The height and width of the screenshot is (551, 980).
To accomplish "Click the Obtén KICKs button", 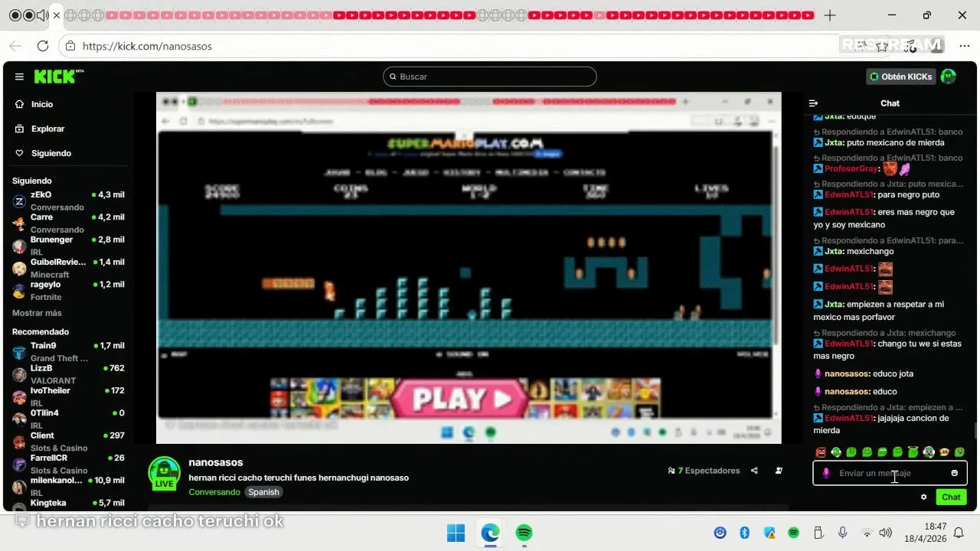I will (x=901, y=77).
